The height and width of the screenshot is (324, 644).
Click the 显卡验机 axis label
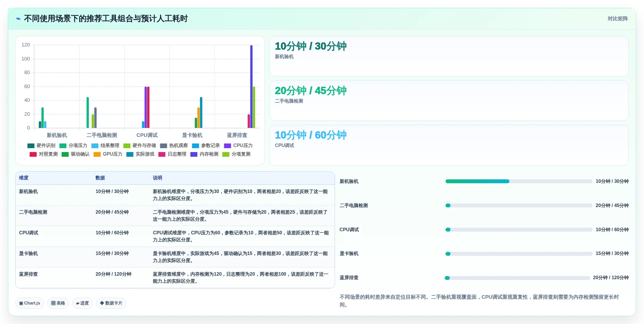(192, 135)
